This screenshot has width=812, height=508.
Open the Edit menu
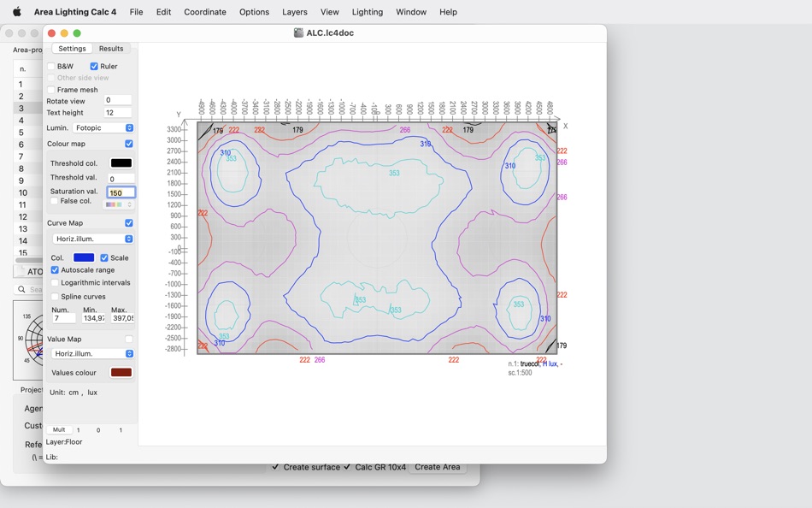163,12
